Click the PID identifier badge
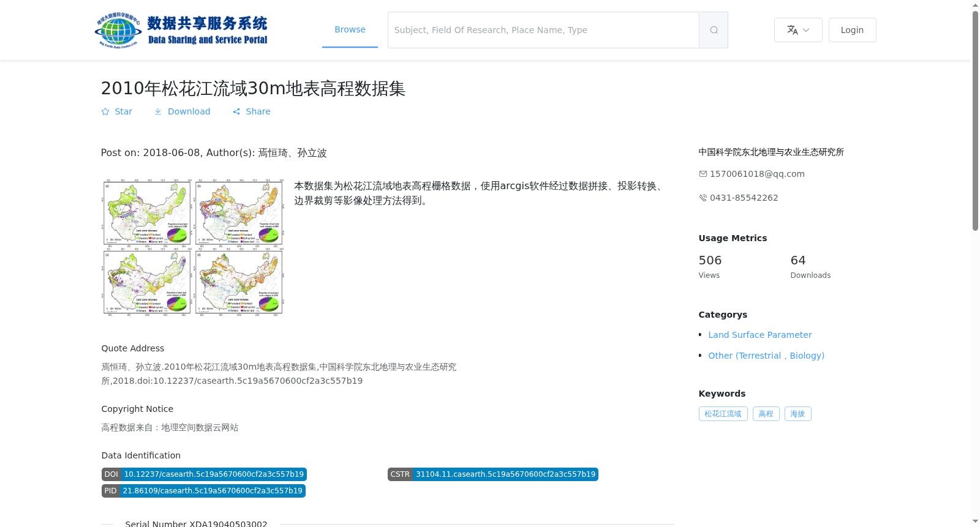Image resolution: width=980 pixels, height=527 pixels. point(203,491)
